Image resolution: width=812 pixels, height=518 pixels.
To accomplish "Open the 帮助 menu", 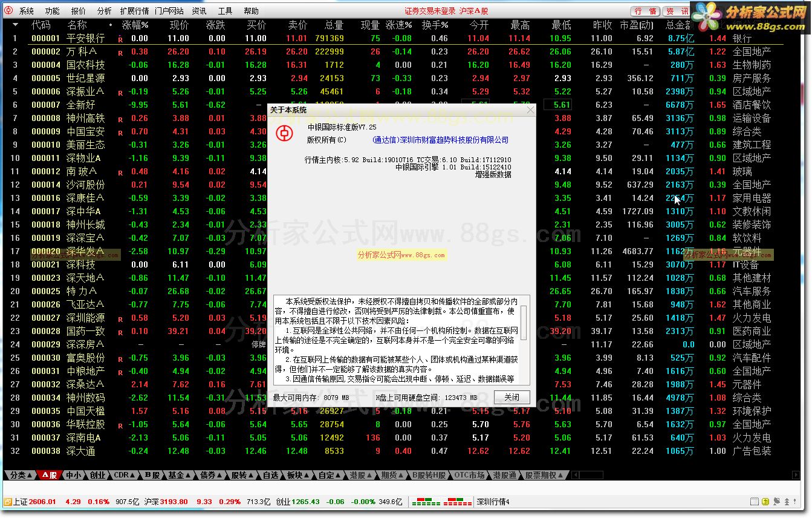I will (x=251, y=11).
